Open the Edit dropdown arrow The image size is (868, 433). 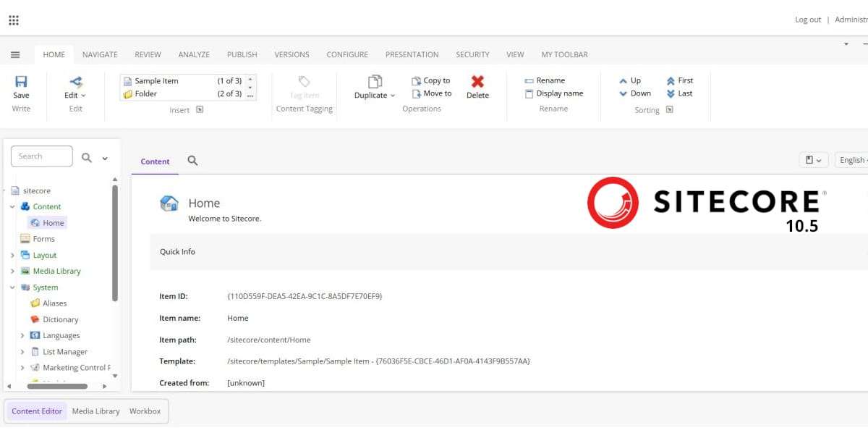pyautogui.click(x=83, y=96)
